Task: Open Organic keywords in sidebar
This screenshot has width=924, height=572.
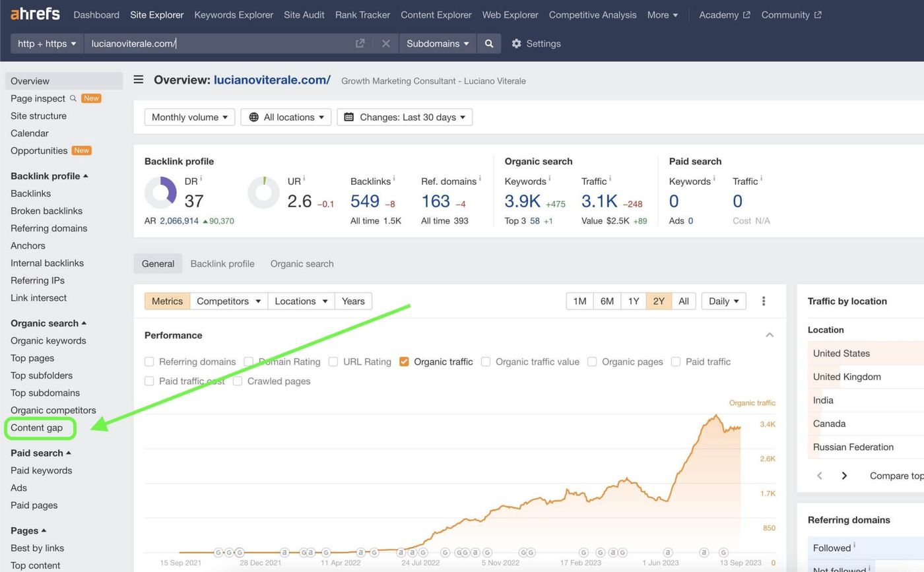Action: tap(48, 340)
